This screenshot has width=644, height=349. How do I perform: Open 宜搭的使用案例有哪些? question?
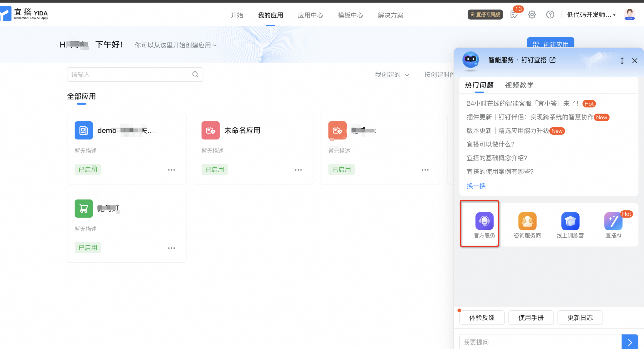pos(500,172)
